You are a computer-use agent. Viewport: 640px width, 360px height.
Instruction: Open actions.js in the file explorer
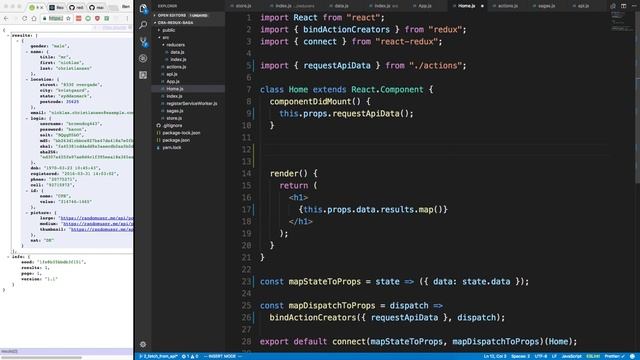(x=176, y=67)
